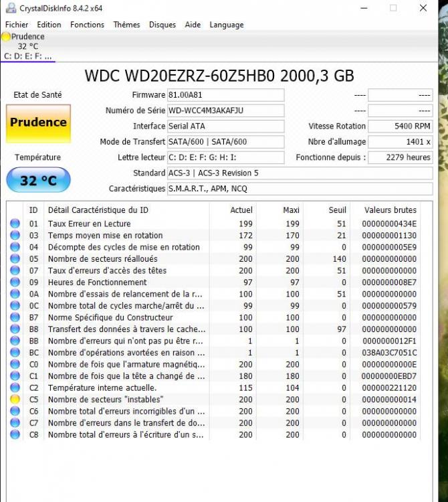This screenshot has height=502, width=448.
Task: Click the Mode de Transfert field
Action: [x=225, y=142]
